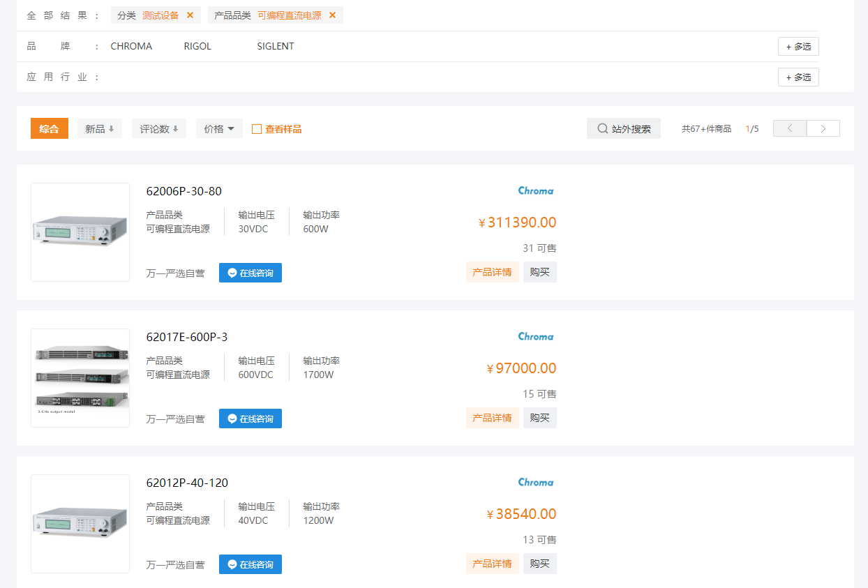Click the price ¥97000.00
Image resolution: width=868 pixels, height=588 pixels.
521,368
